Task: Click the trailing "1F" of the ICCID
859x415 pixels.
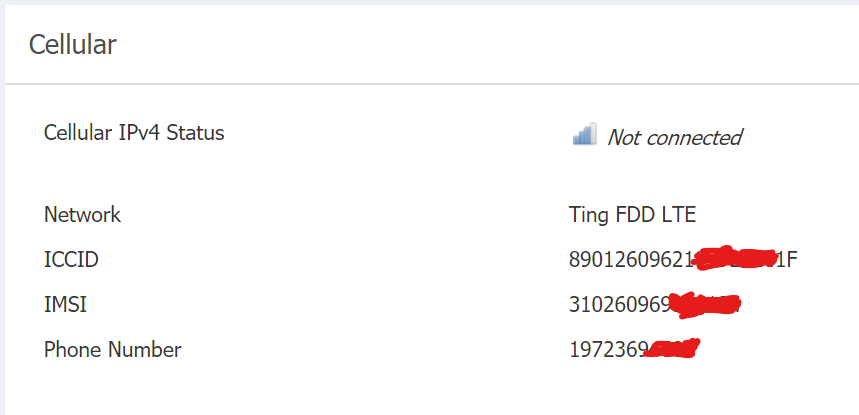Action: [x=788, y=260]
